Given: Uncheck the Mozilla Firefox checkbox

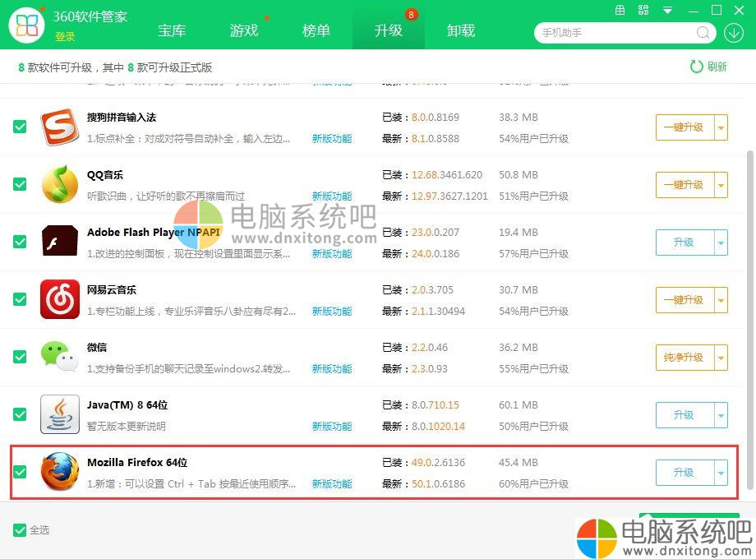Looking at the screenshot, I should (20, 472).
